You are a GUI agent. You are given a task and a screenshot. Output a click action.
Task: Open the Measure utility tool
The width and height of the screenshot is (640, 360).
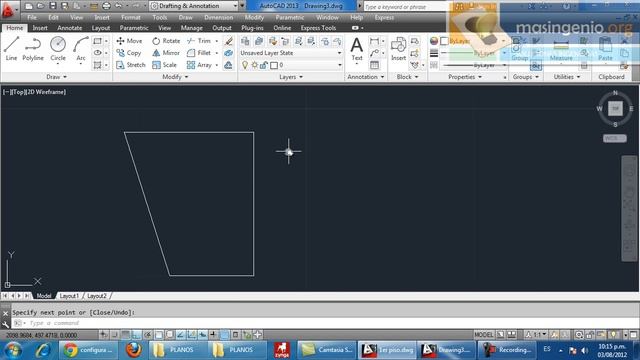pos(561,50)
